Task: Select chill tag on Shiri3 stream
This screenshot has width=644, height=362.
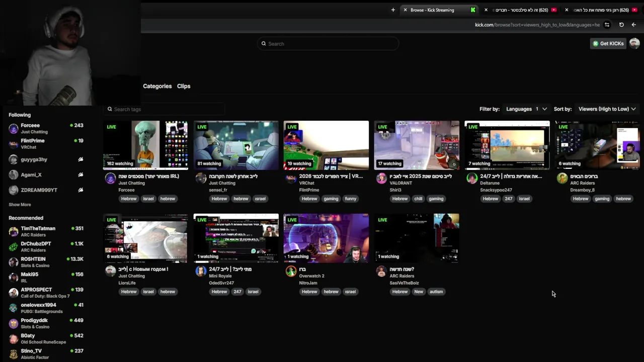Action: pyautogui.click(x=418, y=199)
